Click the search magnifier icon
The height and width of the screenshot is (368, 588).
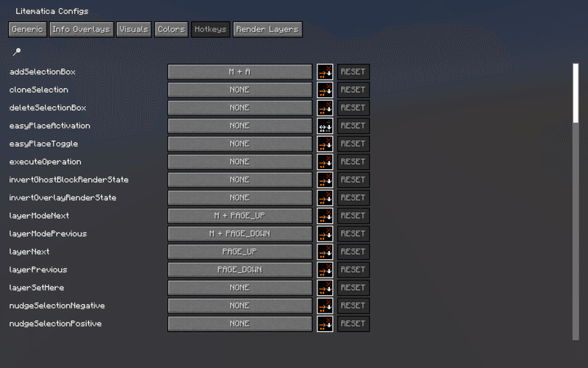17,52
